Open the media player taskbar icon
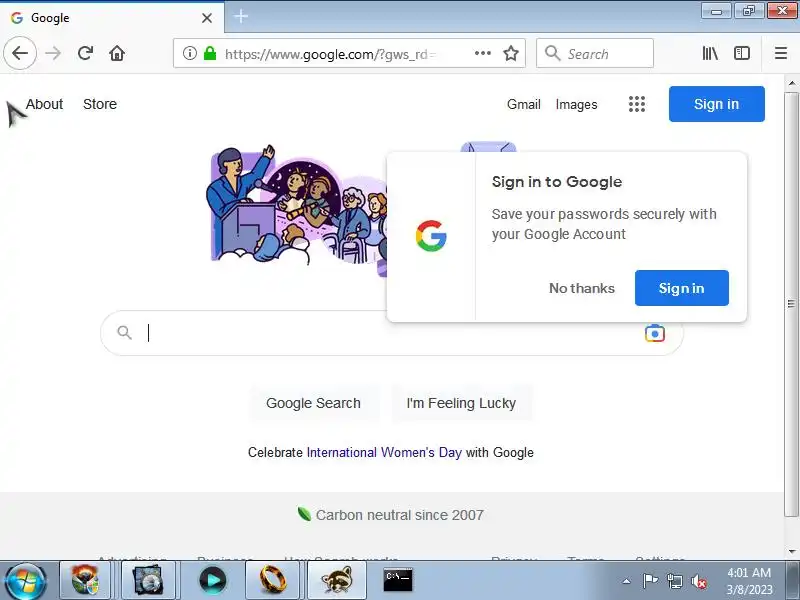 tap(212, 581)
